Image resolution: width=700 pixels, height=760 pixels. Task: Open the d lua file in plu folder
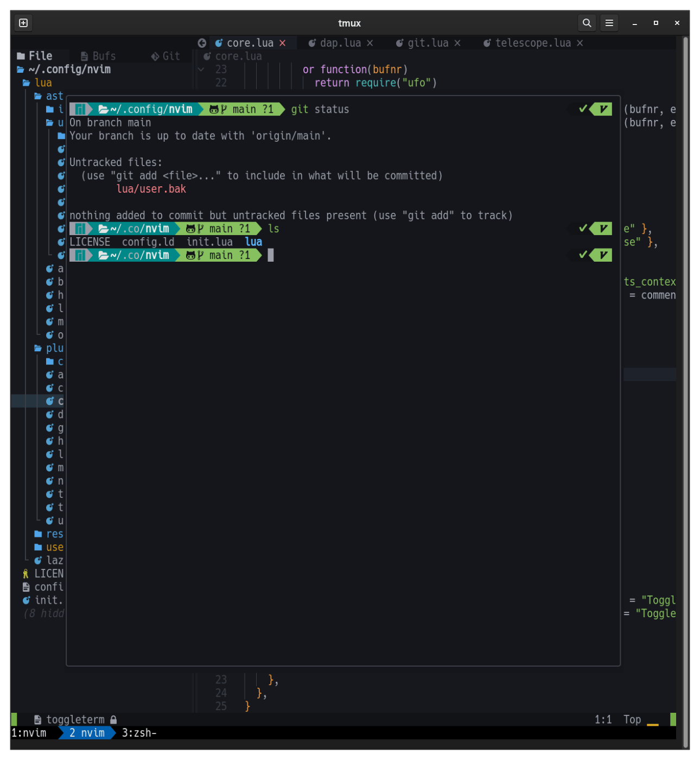(x=55, y=414)
